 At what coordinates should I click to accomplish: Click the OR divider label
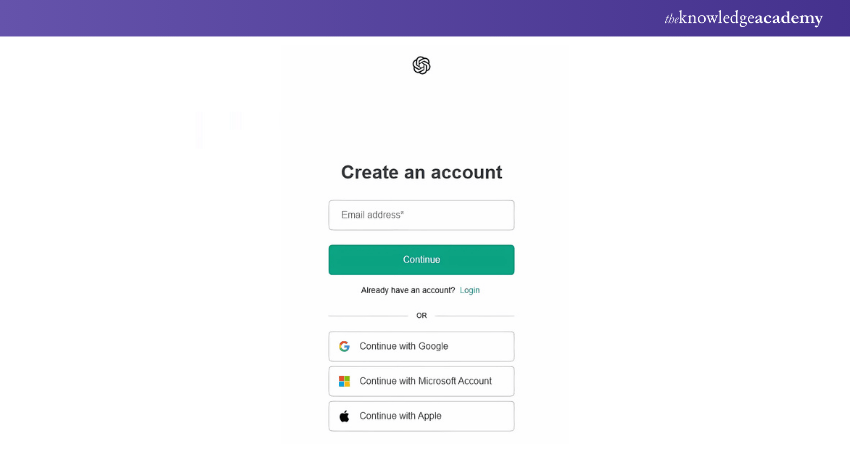(x=421, y=316)
